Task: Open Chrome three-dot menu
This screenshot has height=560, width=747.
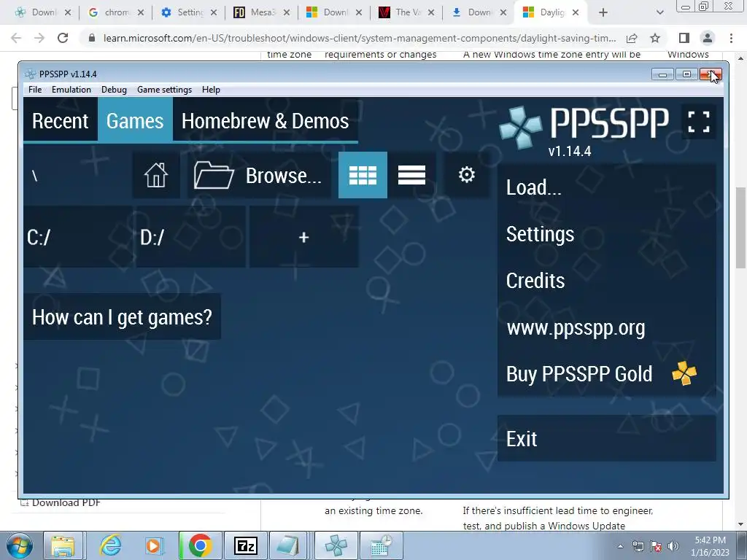Action: tap(731, 38)
